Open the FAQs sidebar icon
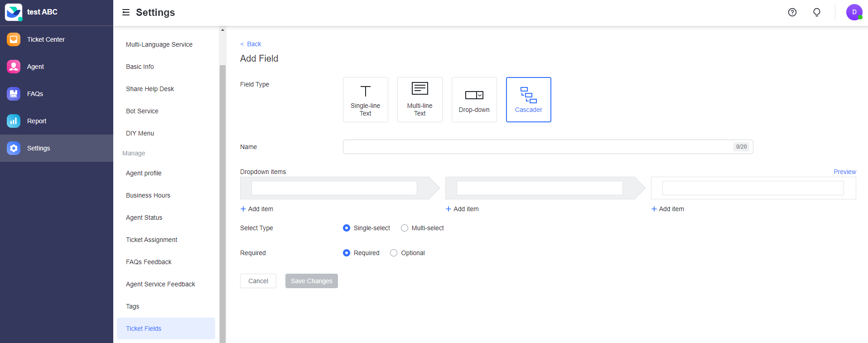 [14, 94]
